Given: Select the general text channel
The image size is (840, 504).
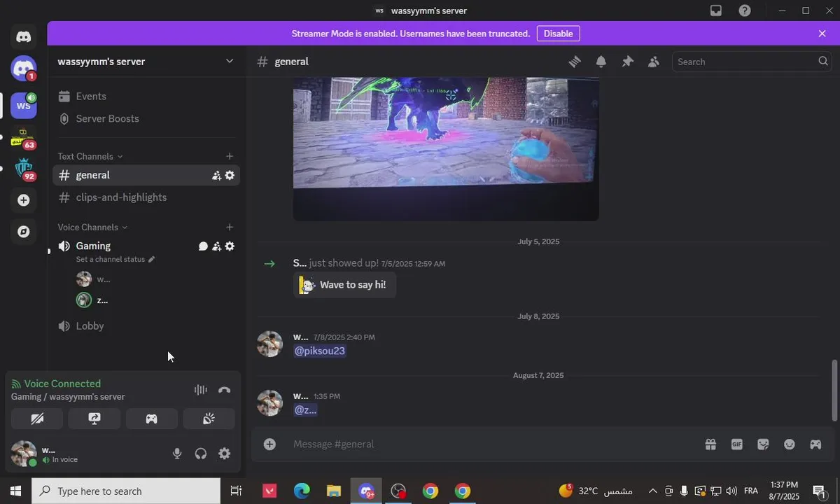Looking at the screenshot, I should 146,175.
